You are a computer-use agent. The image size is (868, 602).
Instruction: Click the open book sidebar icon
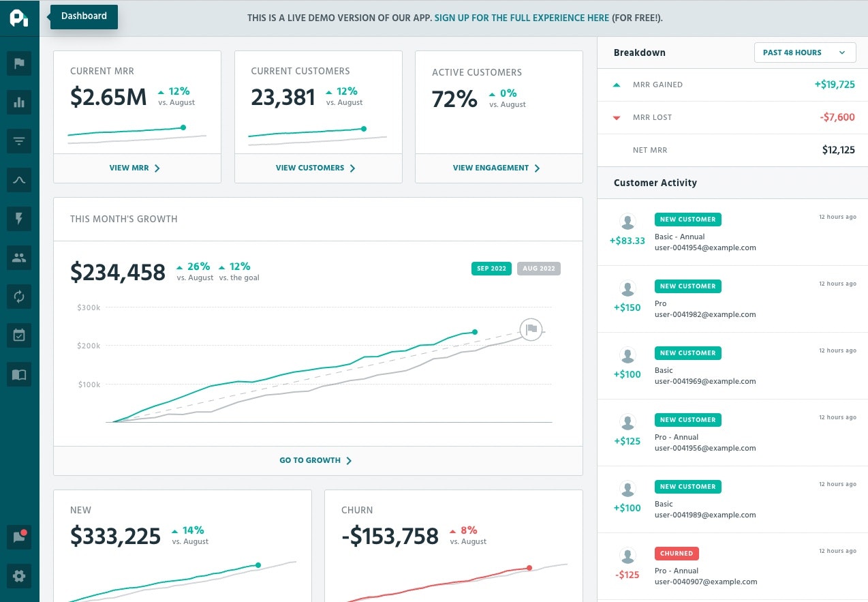(19, 374)
